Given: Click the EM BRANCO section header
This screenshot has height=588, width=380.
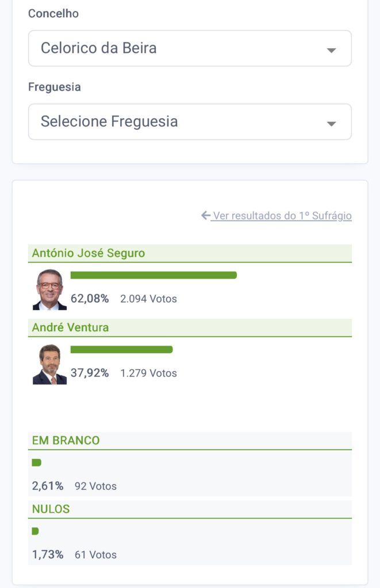Looking at the screenshot, I should (66, 440).
